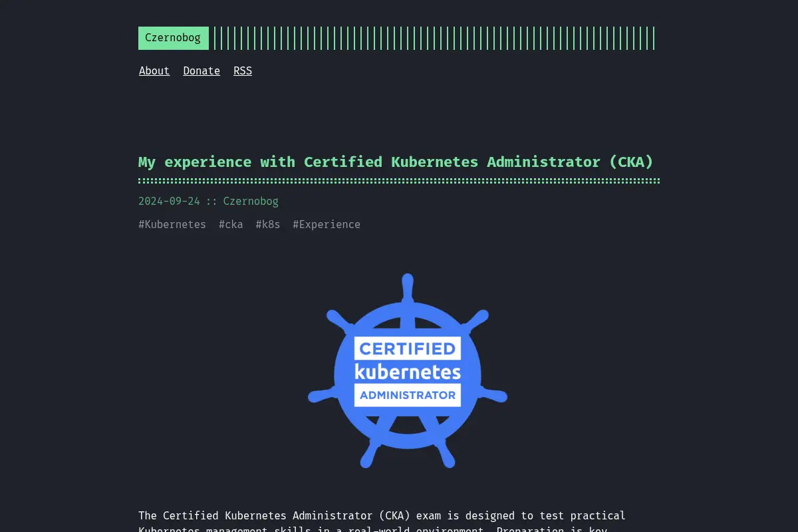Click the post date 2024-09-24

(x=169, y=201)
